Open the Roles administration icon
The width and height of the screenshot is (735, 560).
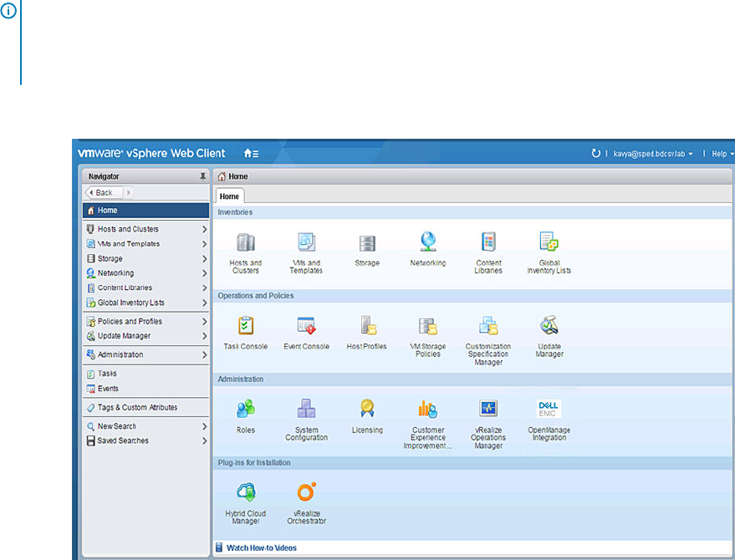(x=246, y=409)
